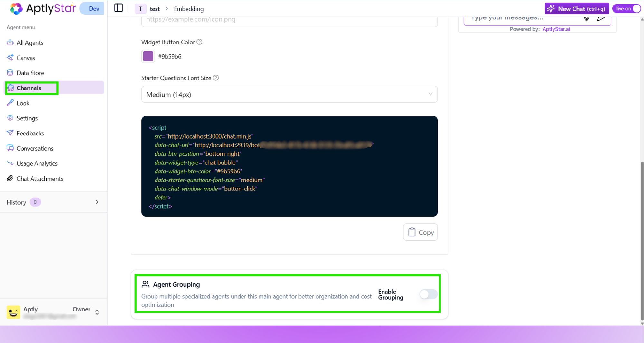This screenshot has width=644, height=343.
Task: Click the data-widget-type chat bubble line
Action: point(196,162)
